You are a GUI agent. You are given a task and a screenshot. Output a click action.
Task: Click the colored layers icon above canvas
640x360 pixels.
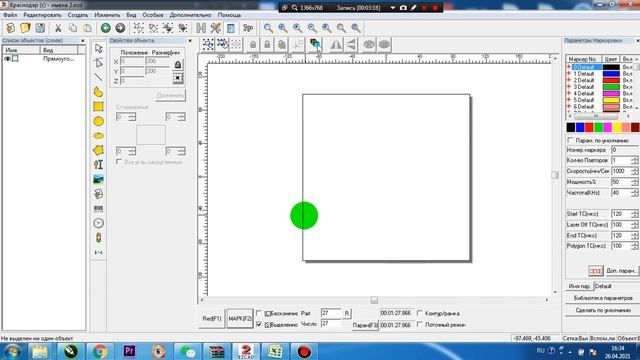pyautogui.click(x=315, y=44)
